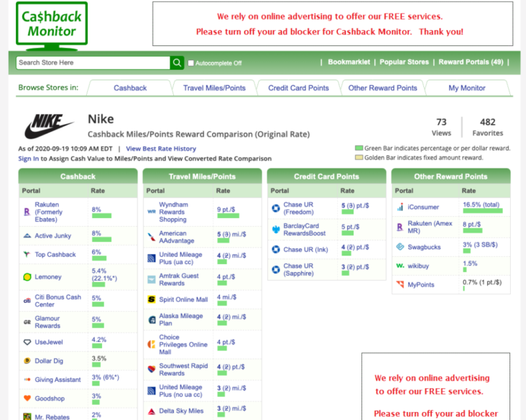Click the Glamour Rewards icon
This screenshot has width=526, height=420.
(x=27, y=322)
